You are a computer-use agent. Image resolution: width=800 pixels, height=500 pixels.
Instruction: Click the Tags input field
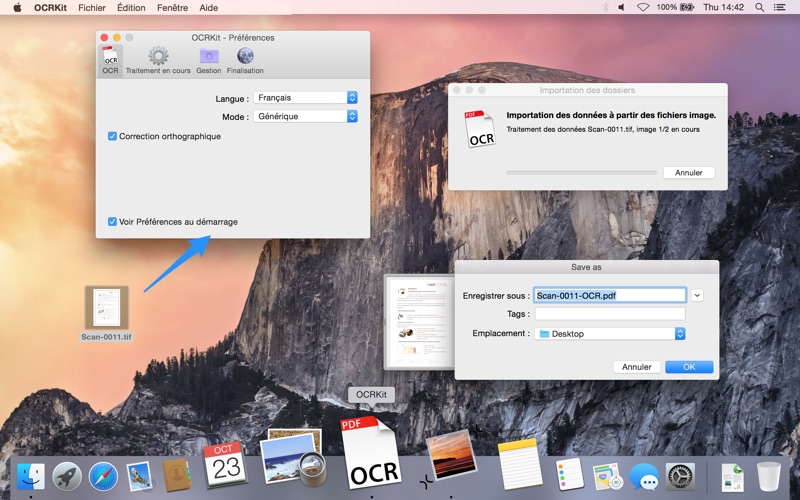click(610, 314)
